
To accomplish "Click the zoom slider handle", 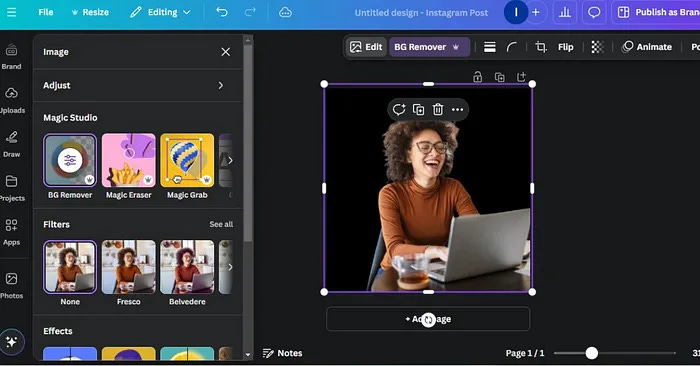I will point(592,353).
